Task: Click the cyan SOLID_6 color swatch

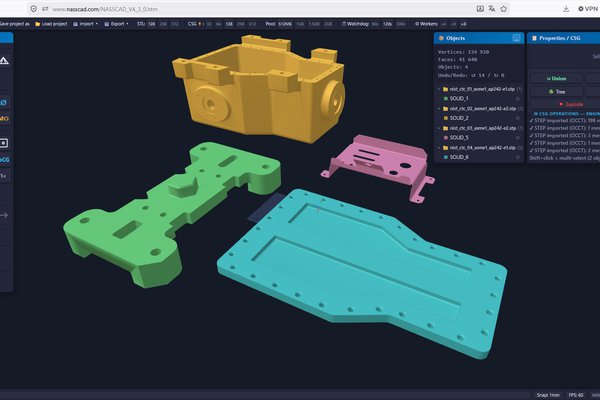Action: [445, 157]
